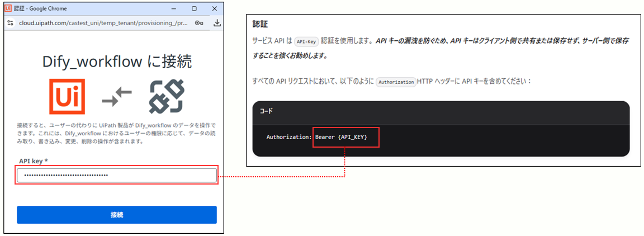Image resolution: width=644 pixels, height=236 pixels.
Task: Click the 'Dify_workflow に接続' heading
Action: [x=116, y=62]
